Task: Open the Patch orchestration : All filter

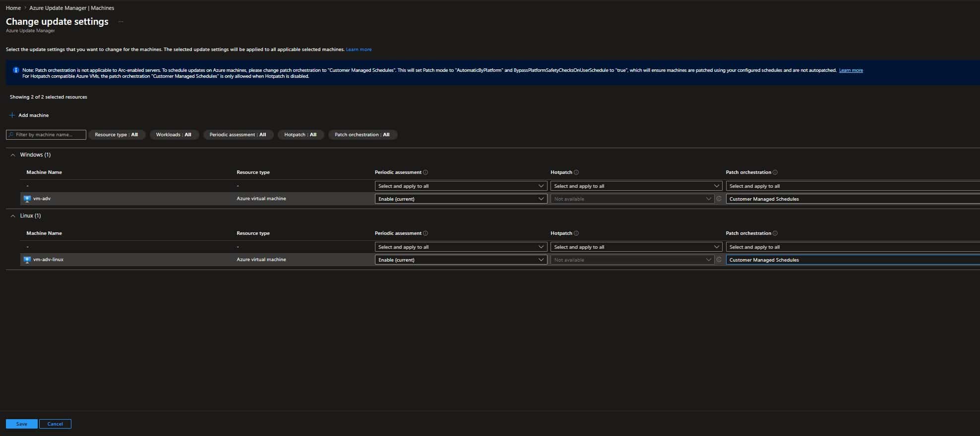Action: 363,135
